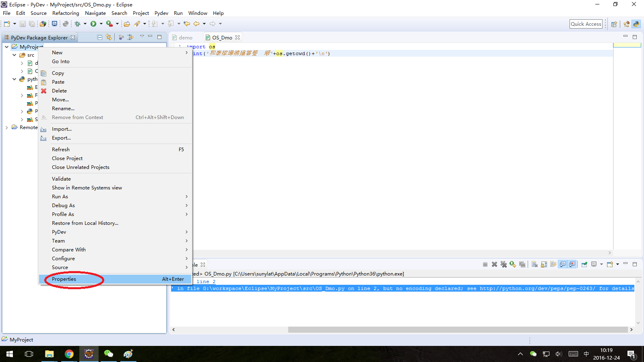Open the PyDev context menu entry
This screenshot has height=362, width=644.
click(115, 232)
